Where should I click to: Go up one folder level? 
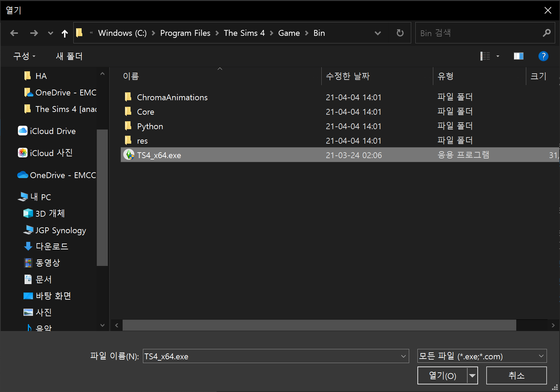(x=64, y=33)
